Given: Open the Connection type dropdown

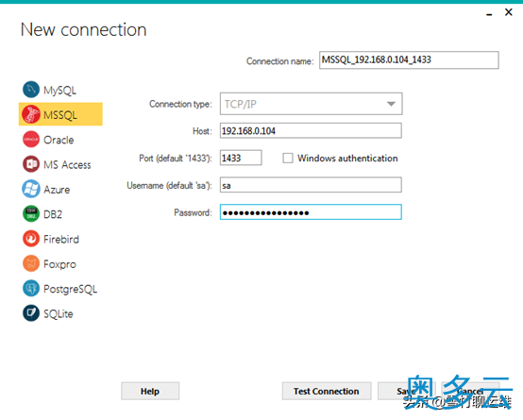Looking at the screenshot, I should 311,104.
